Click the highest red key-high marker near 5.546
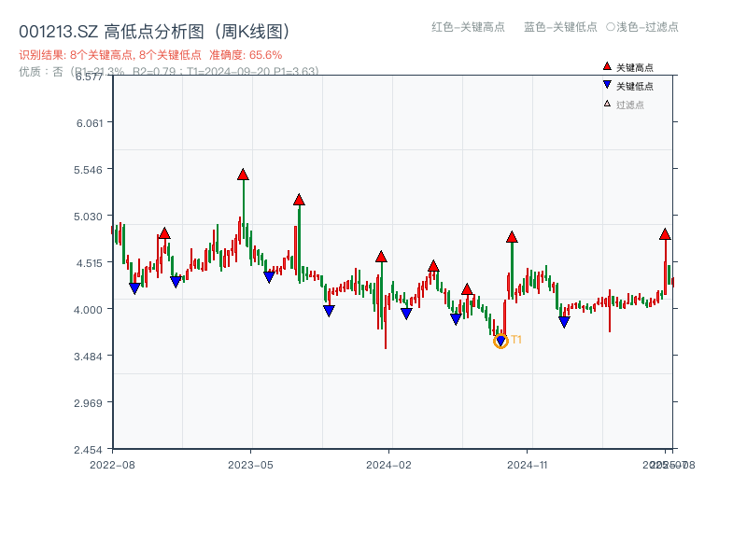 click(x=243, y=175)
